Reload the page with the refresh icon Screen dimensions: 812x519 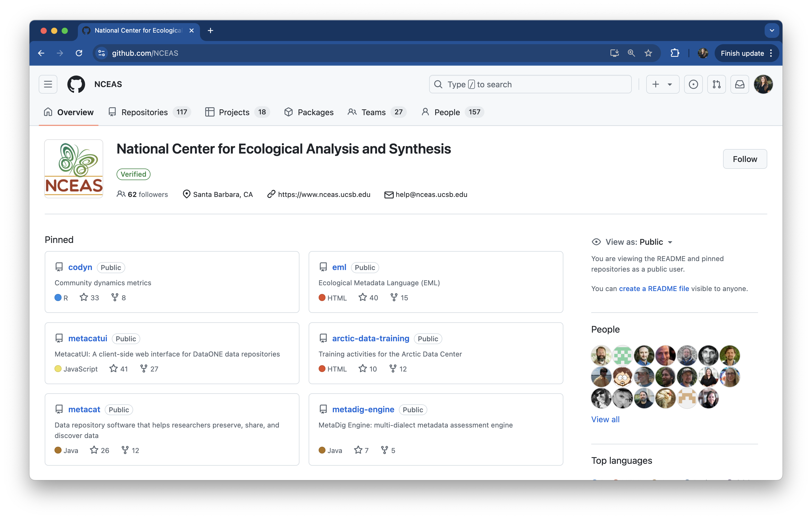pos(79,53)
